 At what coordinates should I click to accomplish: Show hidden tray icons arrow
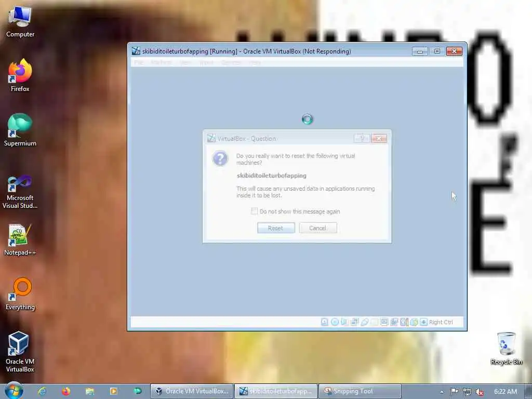coord(442,392)
